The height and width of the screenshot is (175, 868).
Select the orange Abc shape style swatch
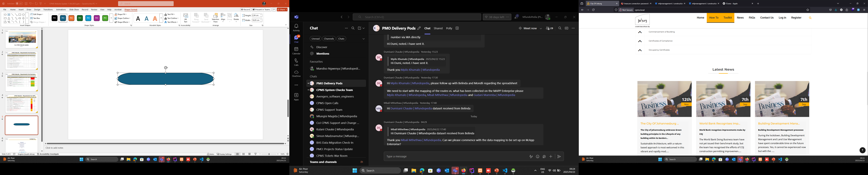(71, 18)
